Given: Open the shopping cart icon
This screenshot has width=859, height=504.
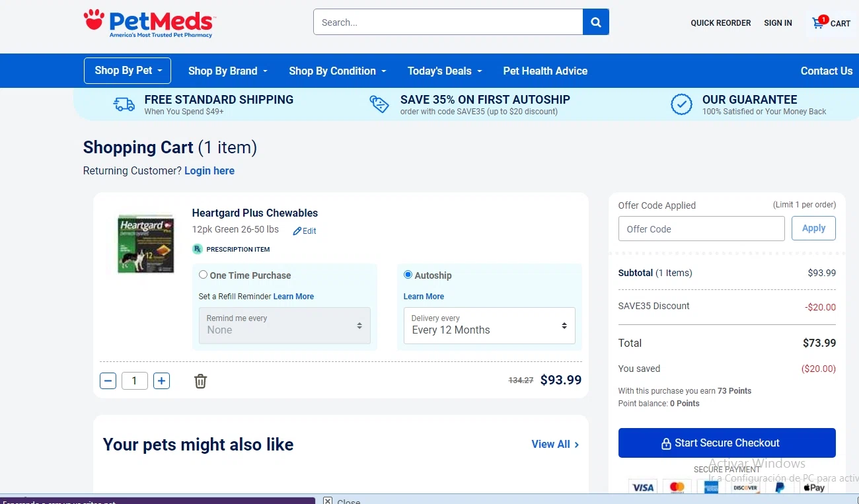Looking at the screenshot, I should point(819,23).
